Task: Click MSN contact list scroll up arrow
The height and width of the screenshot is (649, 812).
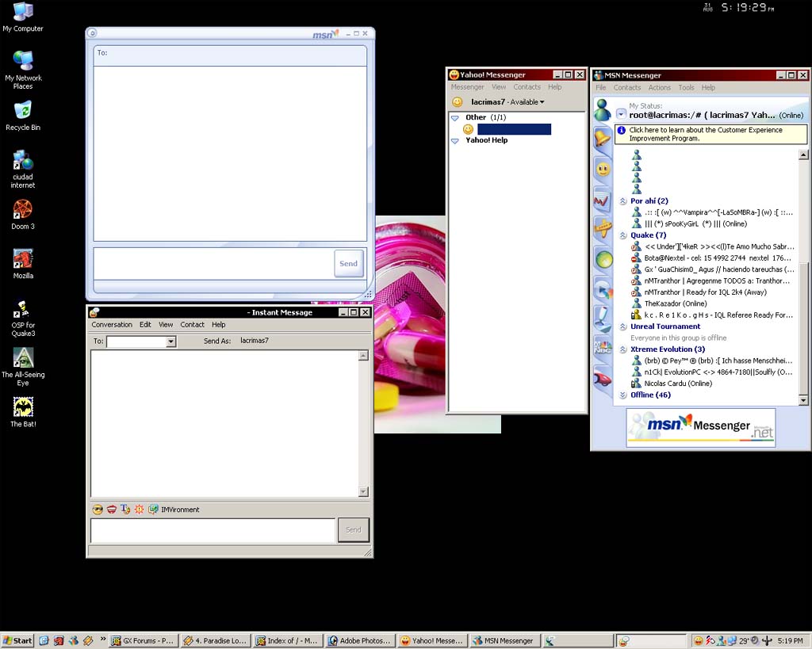Action: tap(803, 155)
